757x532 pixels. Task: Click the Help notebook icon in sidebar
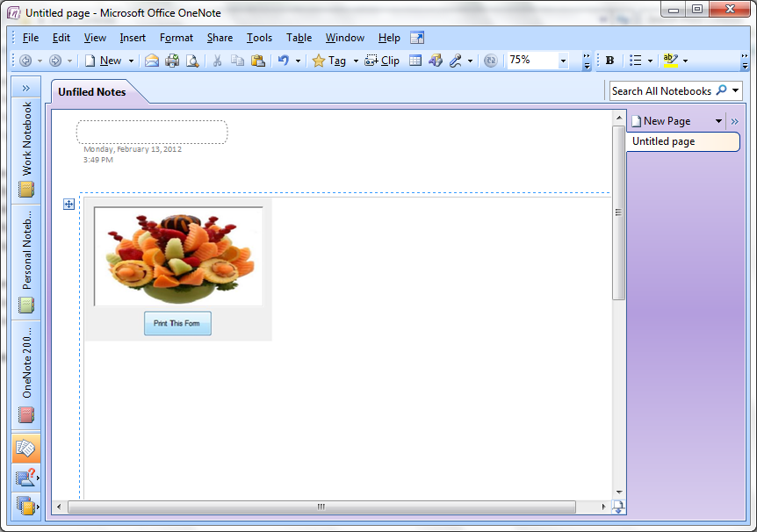pos(26,478)
